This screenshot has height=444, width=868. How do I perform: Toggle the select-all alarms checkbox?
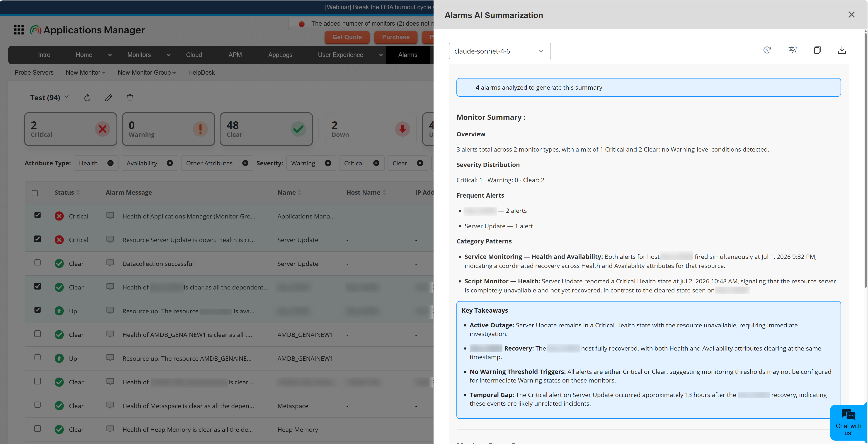[35, 193]
